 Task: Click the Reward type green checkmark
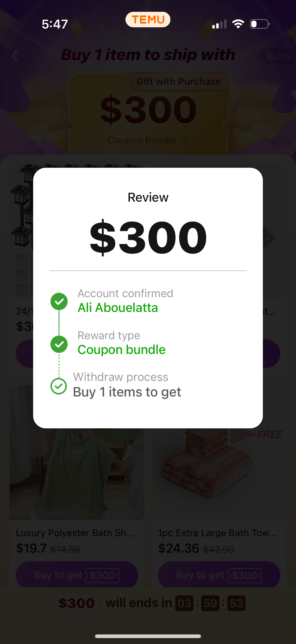click(x=59, y=344)
